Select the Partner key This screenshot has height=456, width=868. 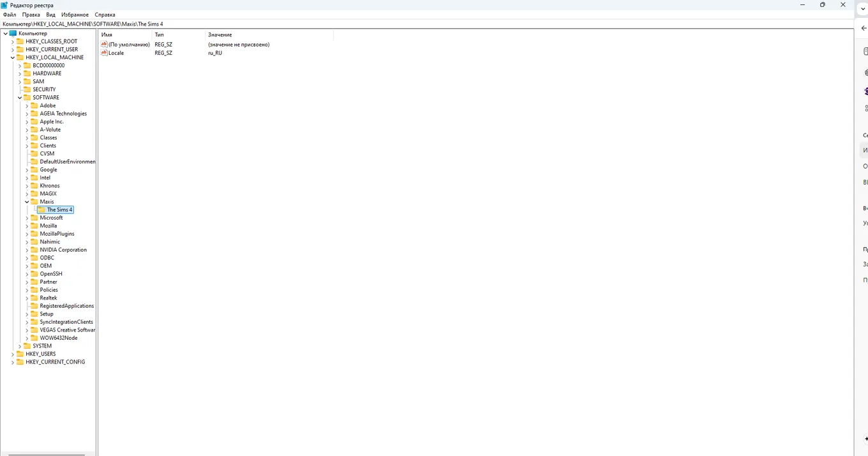tap(49, 282)
